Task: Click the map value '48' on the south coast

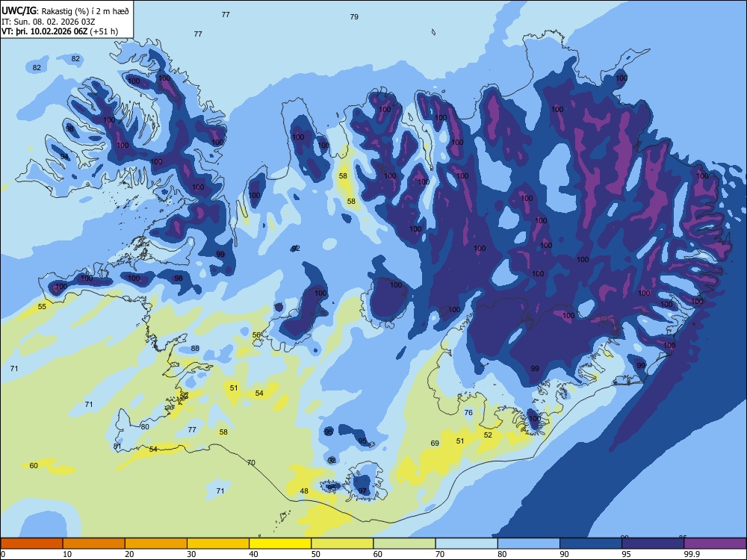Action: tap(304, 491)
